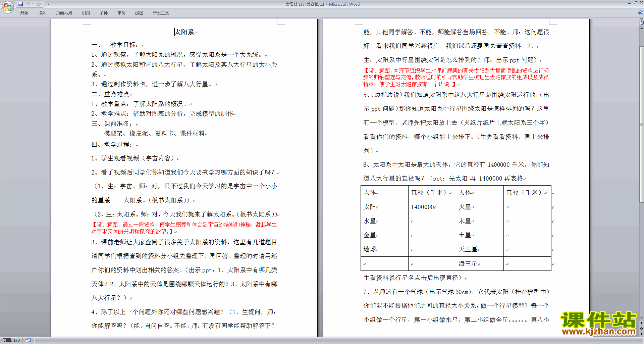Undo the last action

28,4
